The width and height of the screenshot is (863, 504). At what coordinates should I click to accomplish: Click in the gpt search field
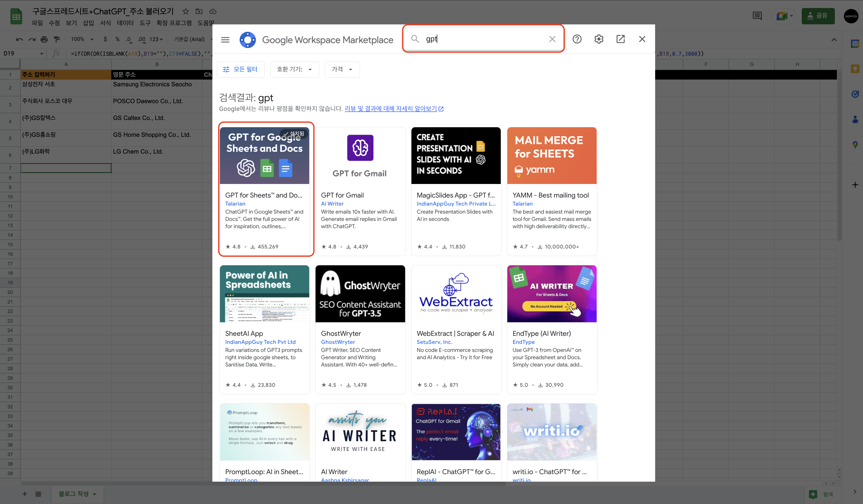point(479,39)
